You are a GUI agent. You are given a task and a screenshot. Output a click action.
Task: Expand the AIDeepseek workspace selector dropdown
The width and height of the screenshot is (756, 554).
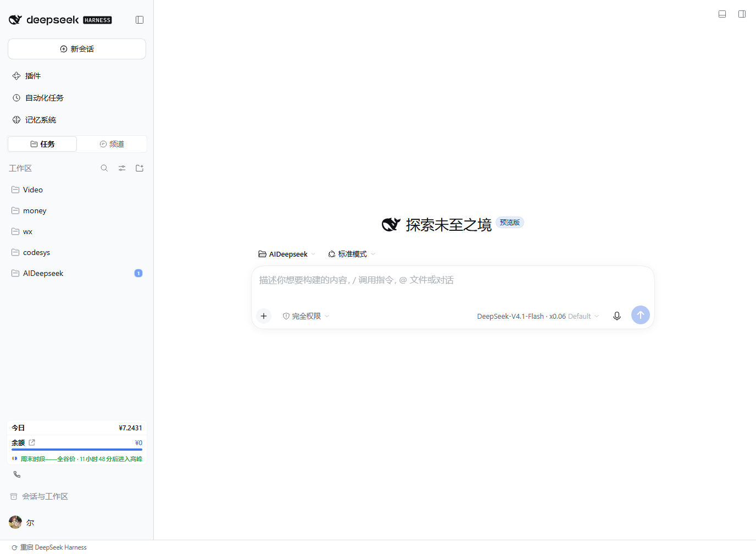(287, 254)
